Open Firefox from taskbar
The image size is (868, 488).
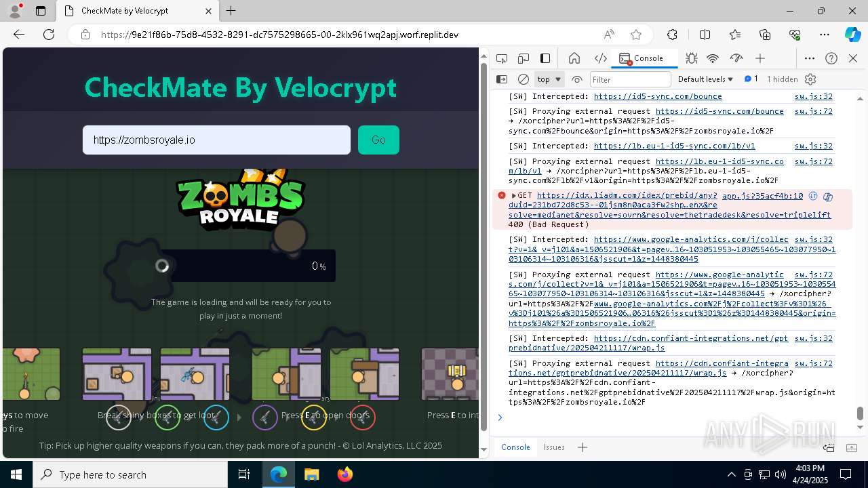point(344,474)
